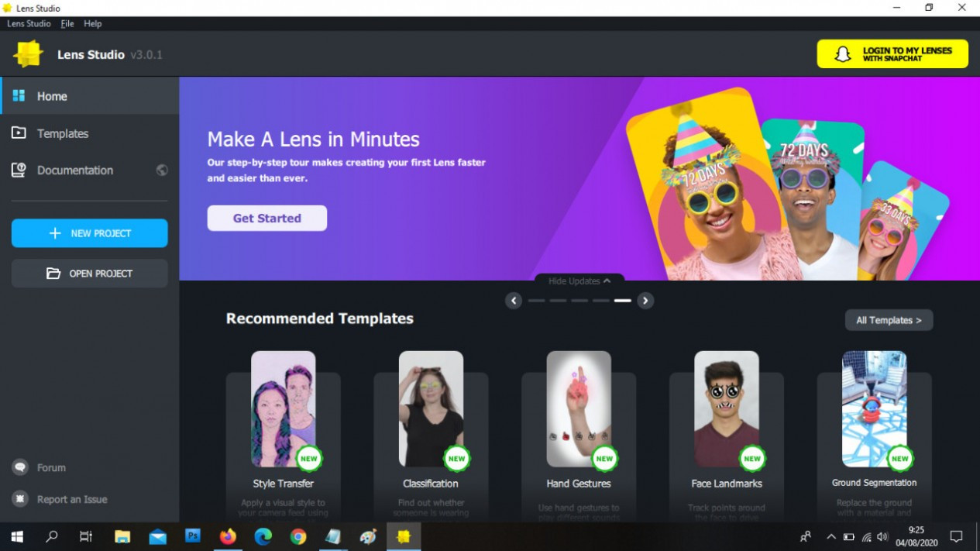
Task: Launch Firefox from the taskbar
Action: tap(228, 536)
